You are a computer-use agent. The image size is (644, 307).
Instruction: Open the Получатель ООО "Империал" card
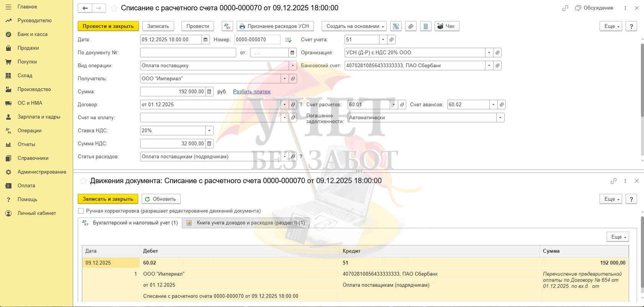click(293, 78)
